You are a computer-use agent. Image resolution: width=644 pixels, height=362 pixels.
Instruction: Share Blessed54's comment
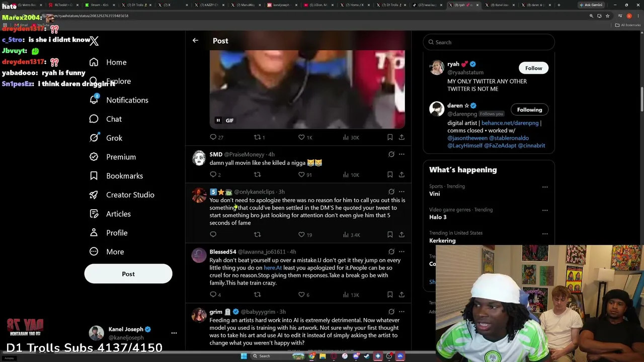coord(401,295)
